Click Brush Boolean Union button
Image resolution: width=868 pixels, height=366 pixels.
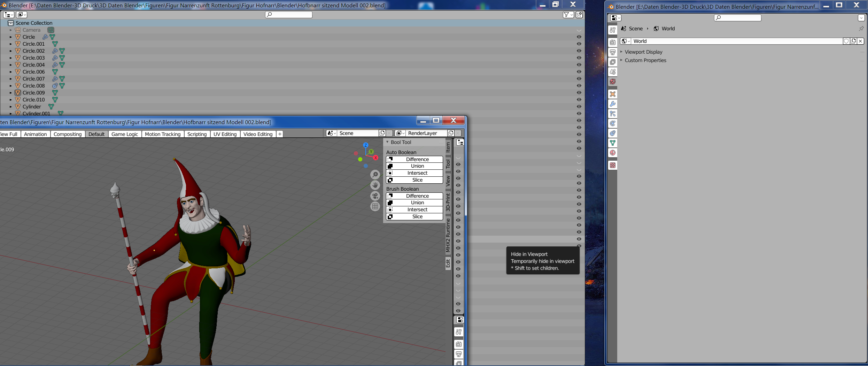click(x=414, y=203)
